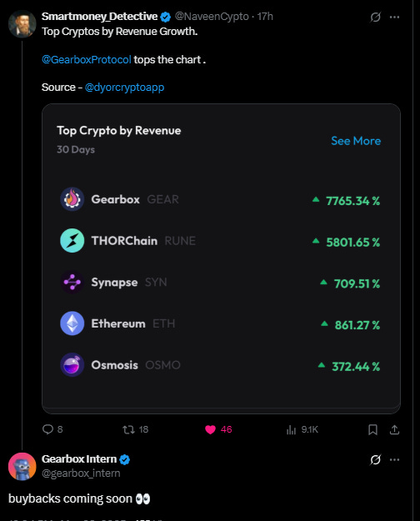
Task: Click the share upload icon
Action: 394,429
